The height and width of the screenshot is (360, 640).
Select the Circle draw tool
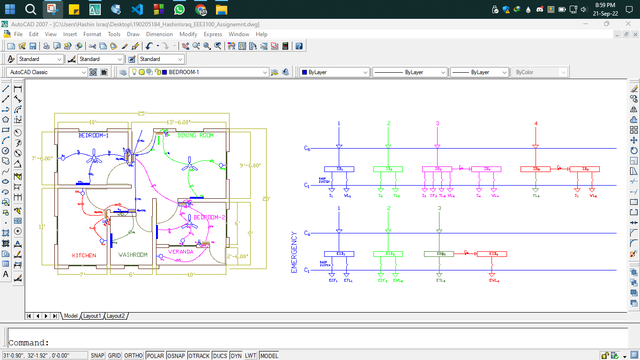point(6,151)
